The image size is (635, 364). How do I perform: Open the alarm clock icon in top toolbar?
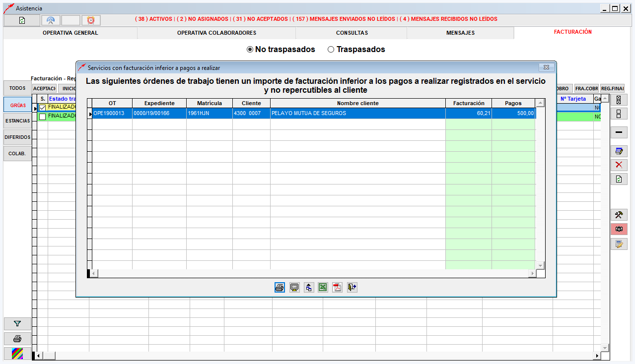(91, 20)
